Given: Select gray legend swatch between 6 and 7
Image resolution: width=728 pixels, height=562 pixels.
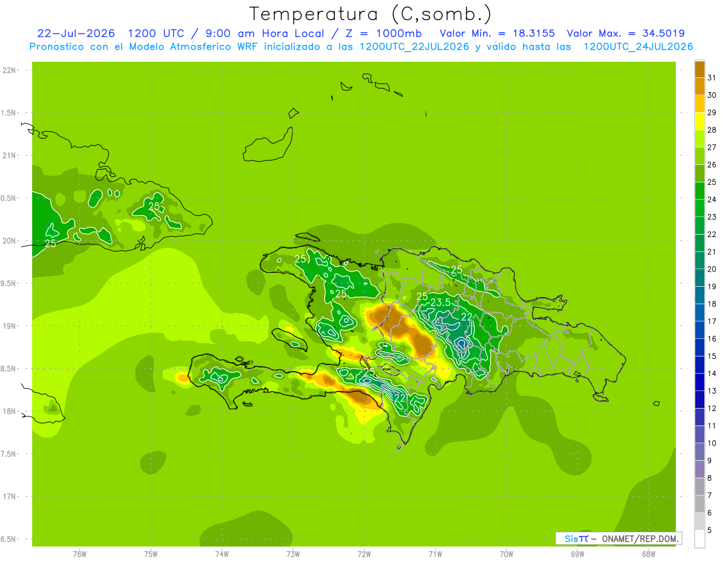Looking at the screenshot, I should click(699, 504).
